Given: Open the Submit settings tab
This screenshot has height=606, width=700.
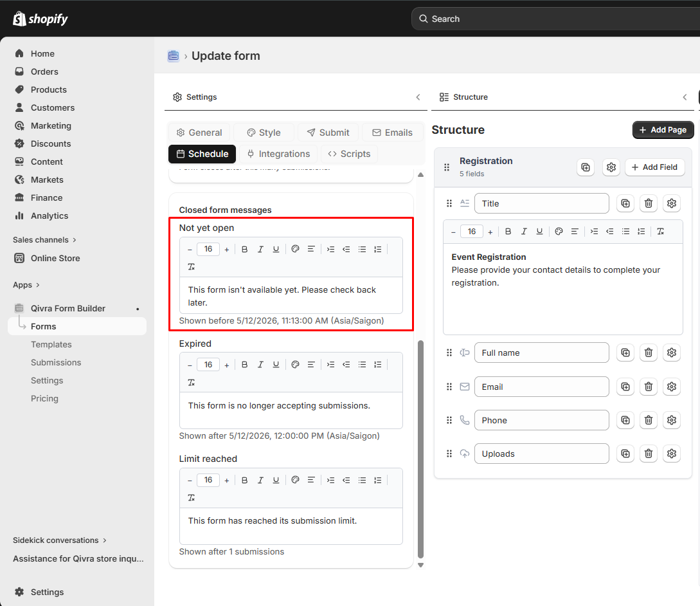Looking at the screenshot, I should [328, 133].
